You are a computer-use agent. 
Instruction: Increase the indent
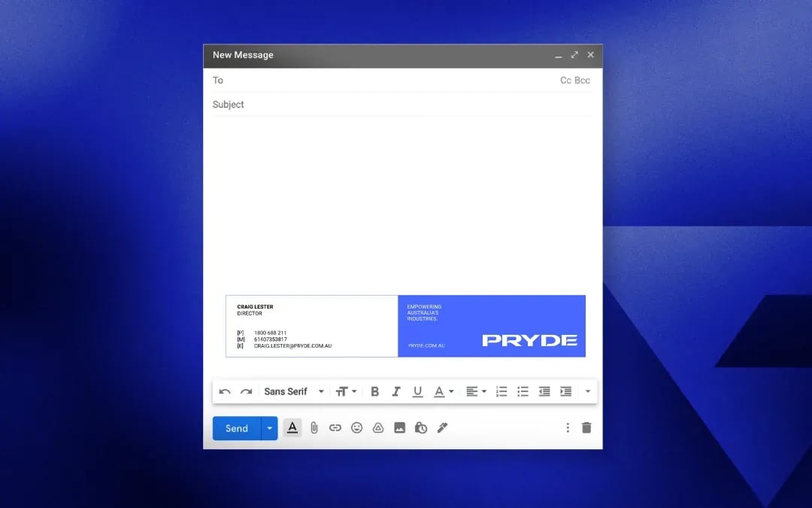pyautogui.click(x=565, y=391)
